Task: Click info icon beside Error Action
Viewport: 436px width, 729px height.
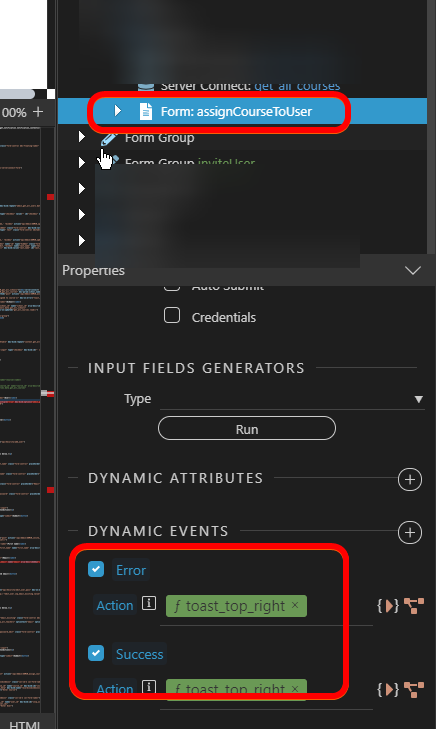Action: coord(149,603)
